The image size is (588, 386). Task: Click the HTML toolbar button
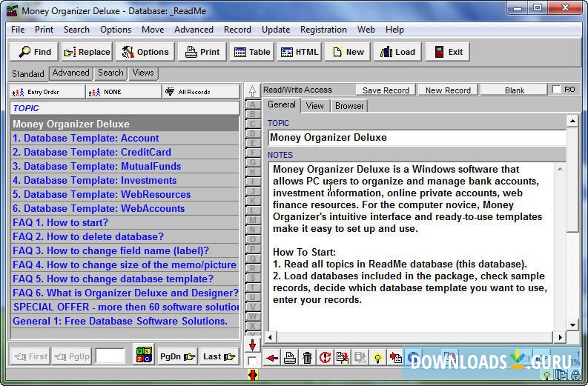pos(300,52)
